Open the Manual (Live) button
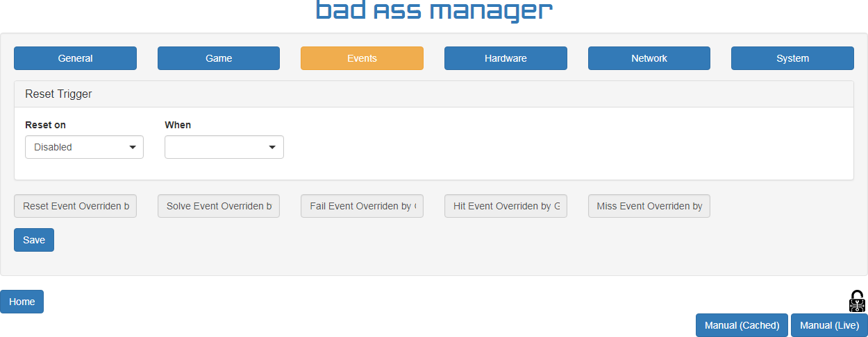 coord(829,325)
